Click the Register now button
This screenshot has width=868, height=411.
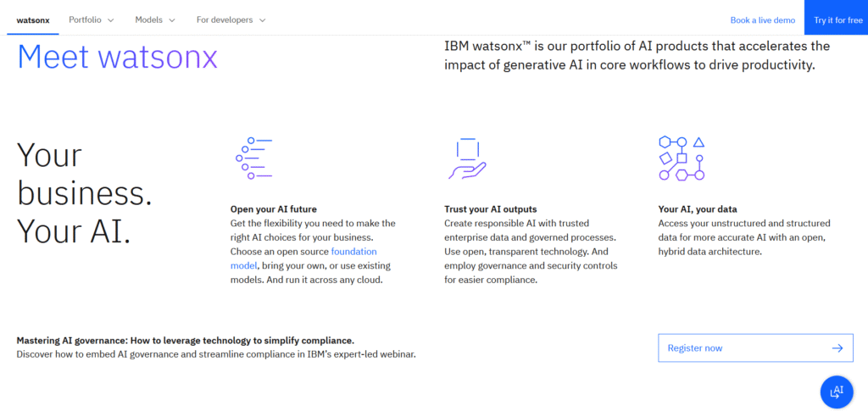tap(754, 348)
